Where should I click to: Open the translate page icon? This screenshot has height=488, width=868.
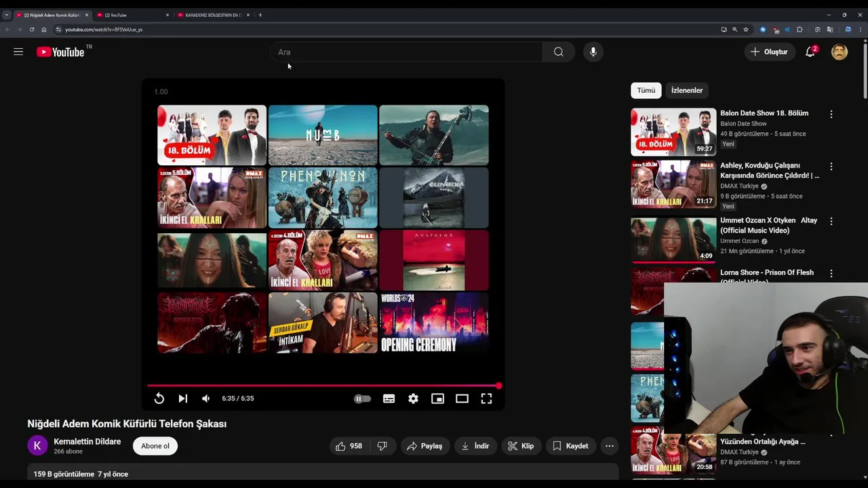pyautogui.click(x=829, y=29)
